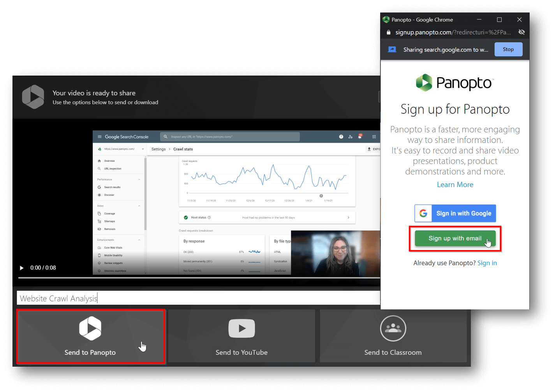Open the Learn More link
This screenshot has width=555, height=392.
[x=455, y=185]
